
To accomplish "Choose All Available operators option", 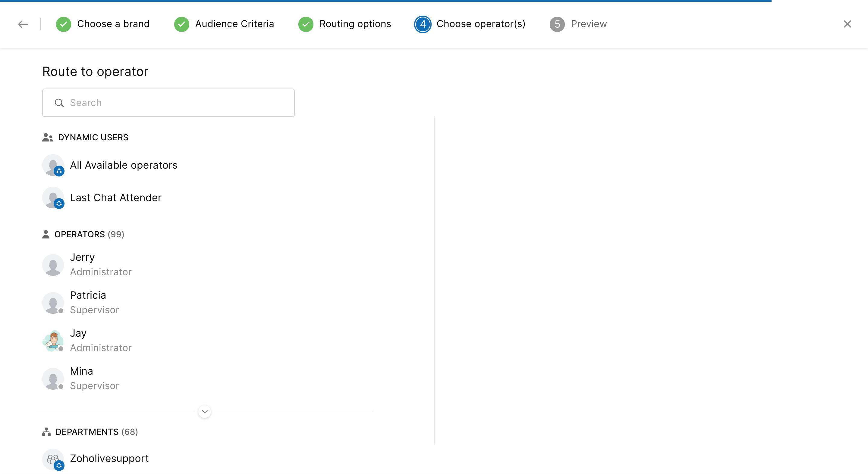I will [123, 165].
